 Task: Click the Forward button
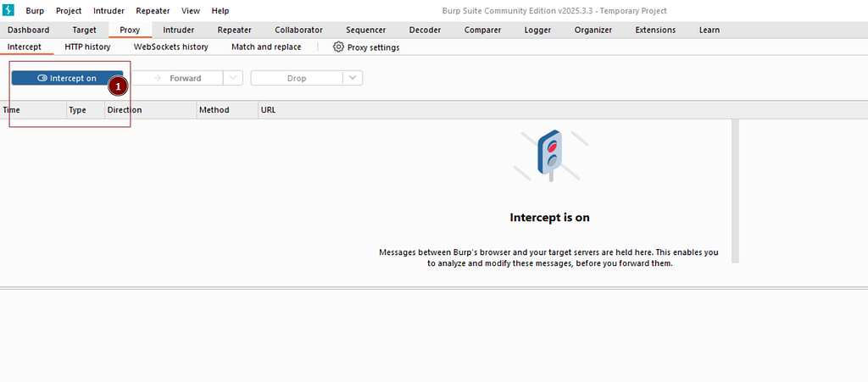click(177, 78)
